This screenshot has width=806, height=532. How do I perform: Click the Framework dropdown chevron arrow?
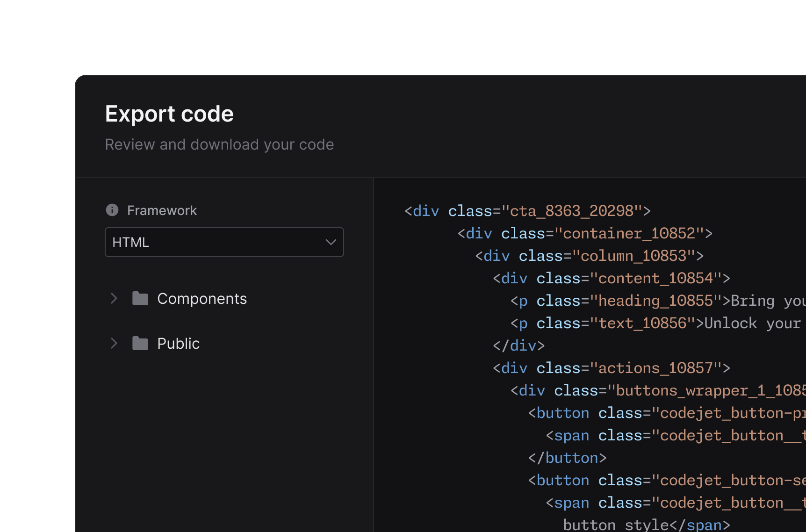tap(331, 242)
